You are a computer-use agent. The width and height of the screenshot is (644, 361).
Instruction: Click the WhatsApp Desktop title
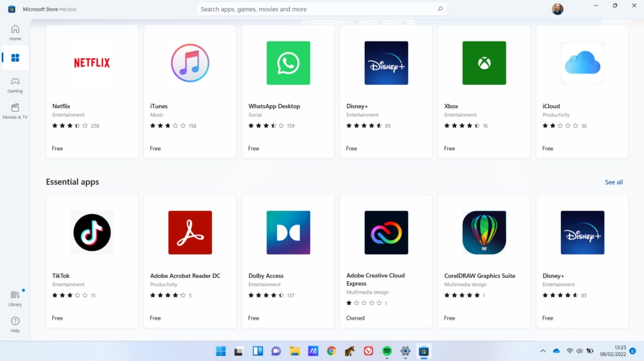pyautogui.click(x=274, y=106)
